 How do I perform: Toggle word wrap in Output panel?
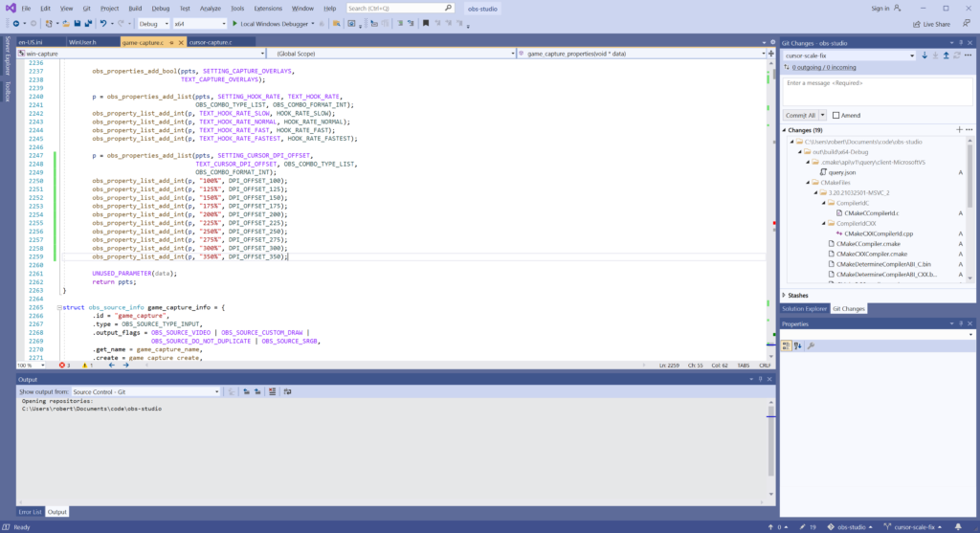coord(287,391)
